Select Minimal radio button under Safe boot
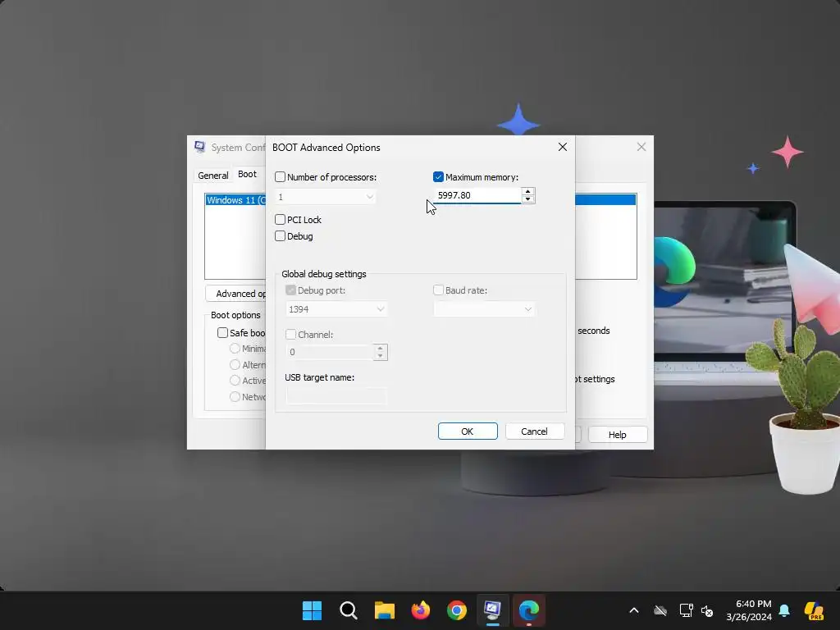840x630 pixels. [x=235, y=348]
